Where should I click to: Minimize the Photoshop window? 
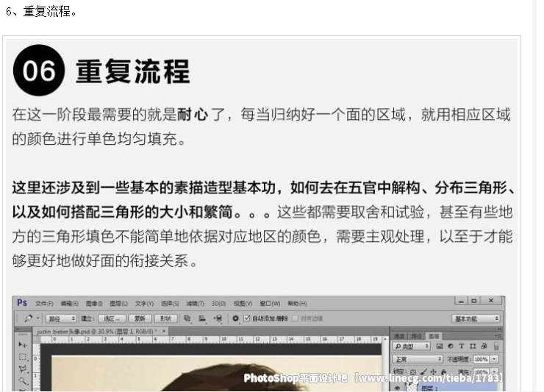pos(461,301)
